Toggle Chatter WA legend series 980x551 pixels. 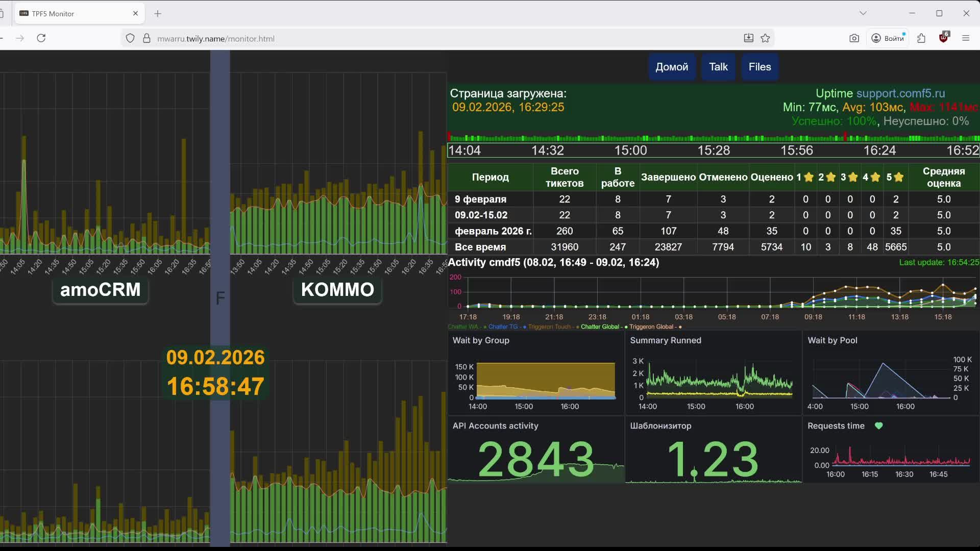[463, 327]
